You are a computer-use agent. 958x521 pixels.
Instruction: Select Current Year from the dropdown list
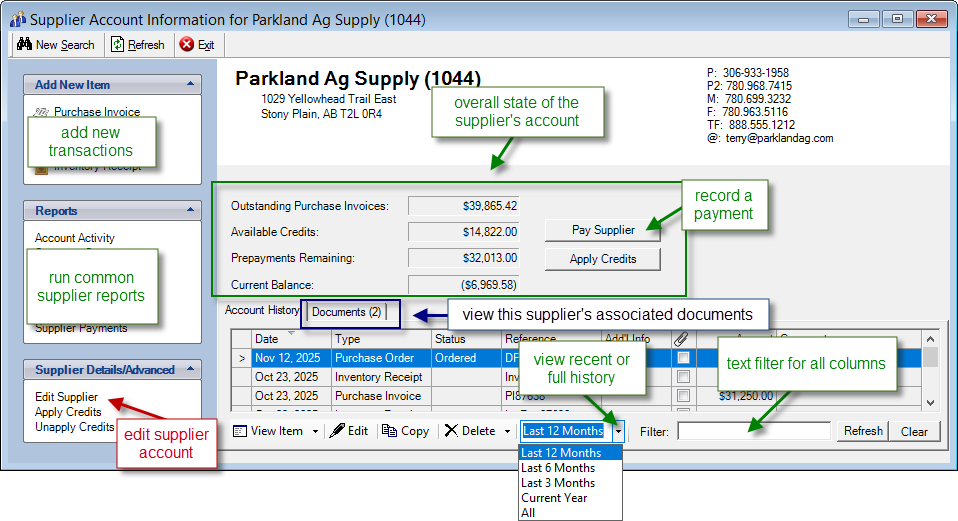coord(570,498)
